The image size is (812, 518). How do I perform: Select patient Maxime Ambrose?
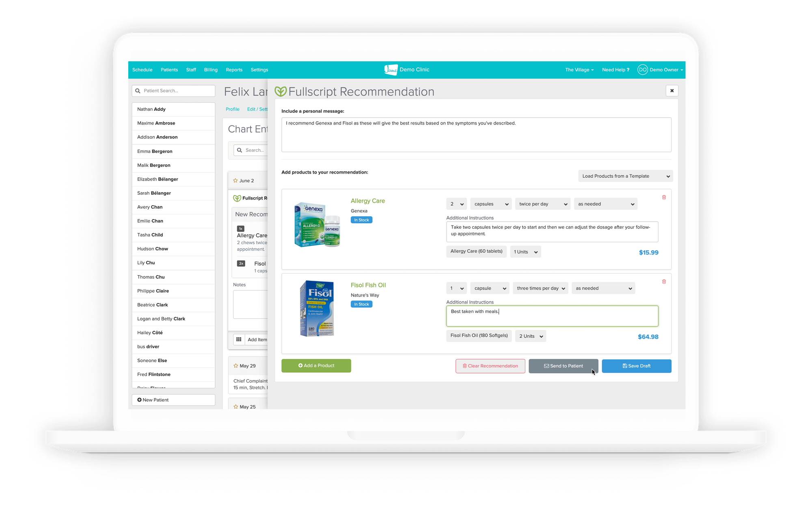173,123
